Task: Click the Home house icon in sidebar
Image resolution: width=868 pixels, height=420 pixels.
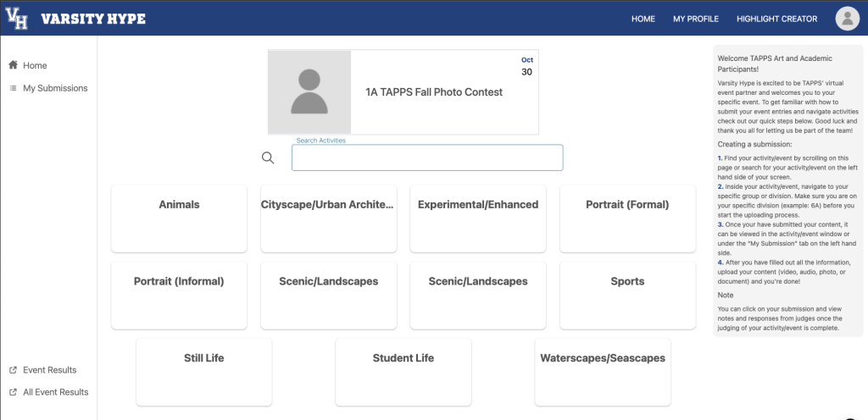Action: (14, 65)
